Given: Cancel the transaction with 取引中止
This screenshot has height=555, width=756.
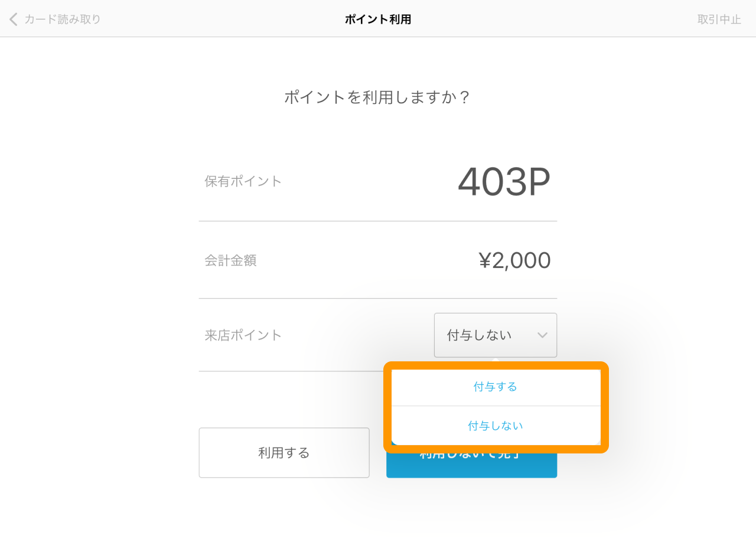Looking at the screenshot, I should click(719, 19).
